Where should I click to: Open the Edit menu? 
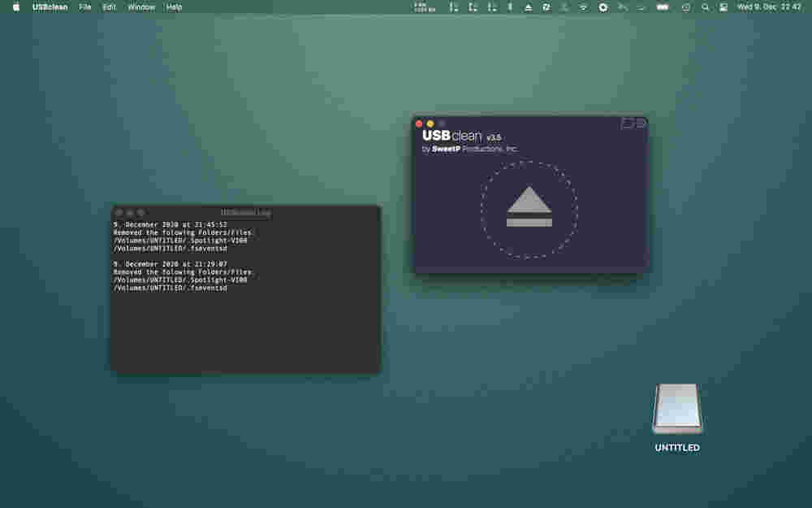click(109, 7)
